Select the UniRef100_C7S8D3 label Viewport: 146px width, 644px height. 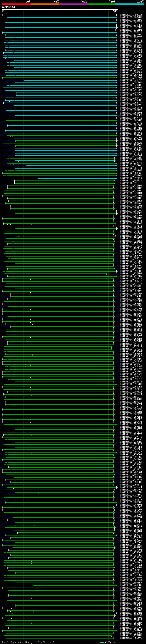tap(131, 30)
